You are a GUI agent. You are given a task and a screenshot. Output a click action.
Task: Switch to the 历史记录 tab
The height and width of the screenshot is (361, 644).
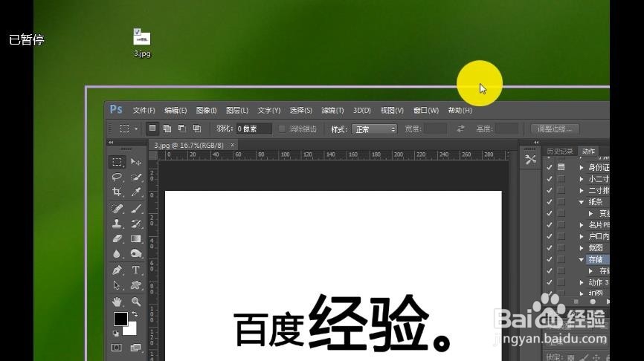tap(560, 152)
